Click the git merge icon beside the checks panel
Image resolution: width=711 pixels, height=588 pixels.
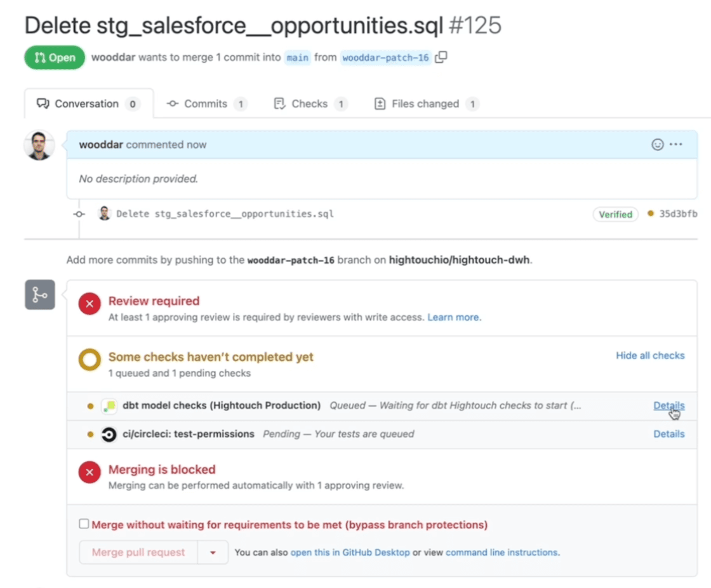coord(40,294)
